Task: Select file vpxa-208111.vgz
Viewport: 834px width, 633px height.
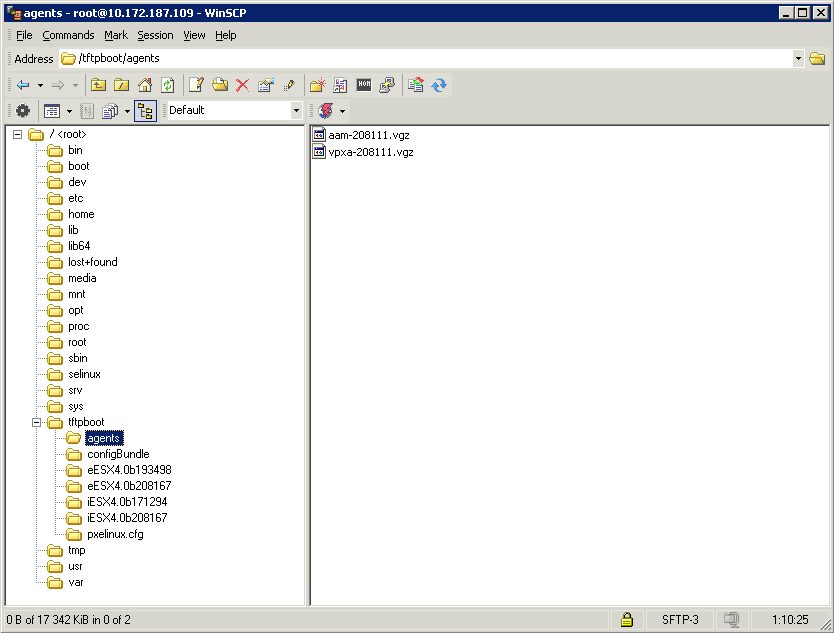Action: coord(371,152)
